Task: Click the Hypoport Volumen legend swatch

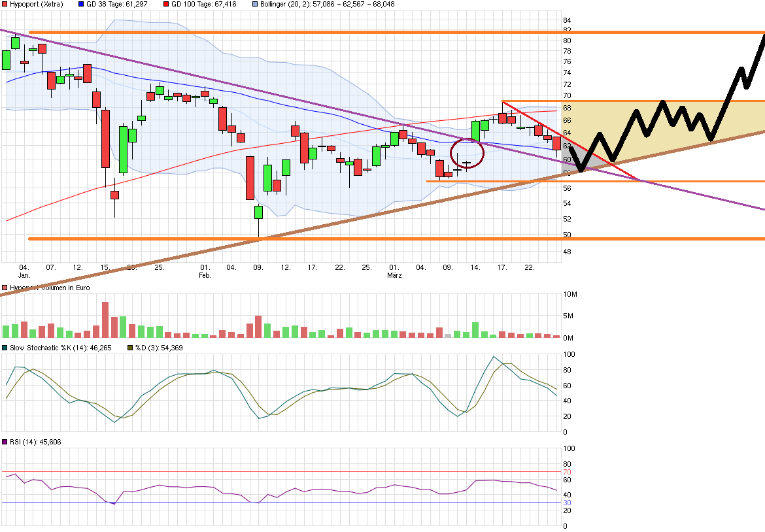Action: pos(5,288)
